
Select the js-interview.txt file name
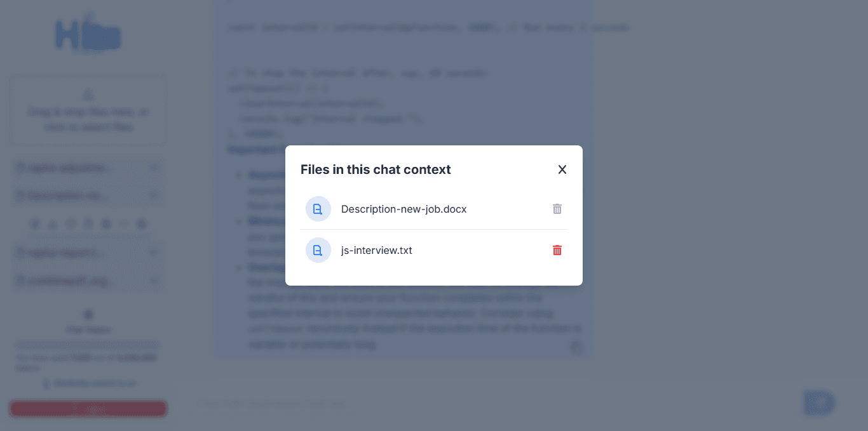coord(377,250)
